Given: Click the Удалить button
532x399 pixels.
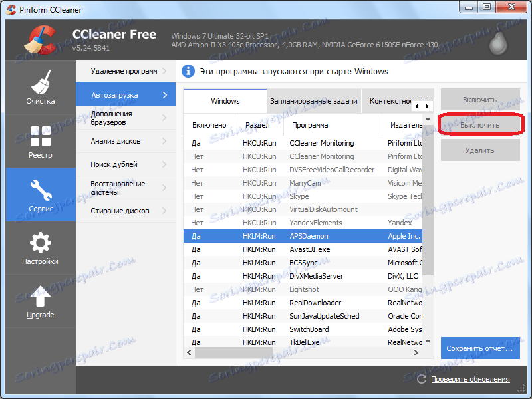Looking at the screenshot, I should click(x=480, y=150).
